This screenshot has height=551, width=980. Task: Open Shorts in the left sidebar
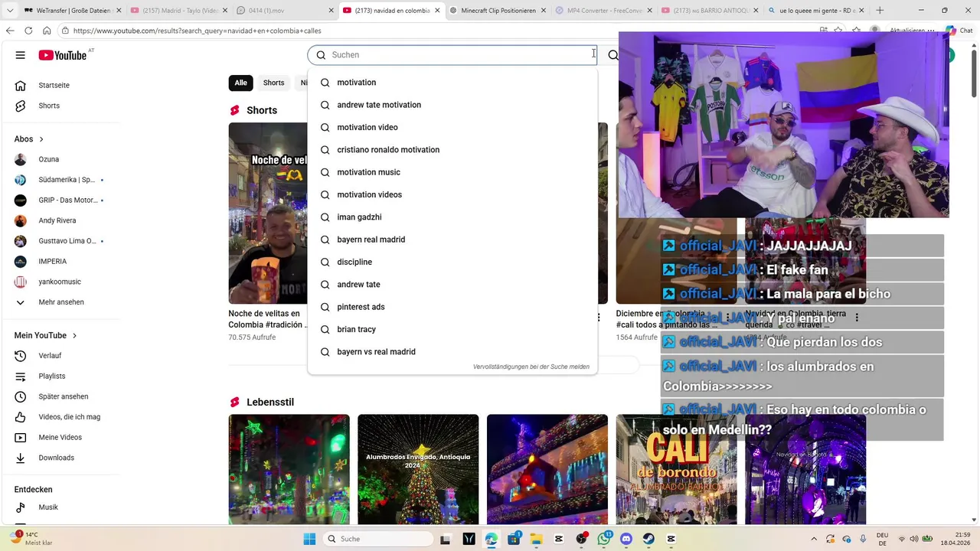point(49,106)
